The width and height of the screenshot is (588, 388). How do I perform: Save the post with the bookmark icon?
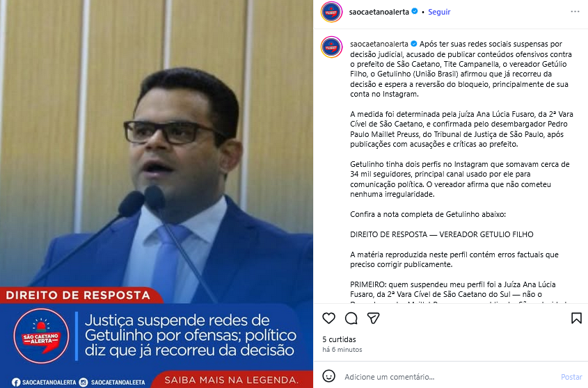coord(576,318)
